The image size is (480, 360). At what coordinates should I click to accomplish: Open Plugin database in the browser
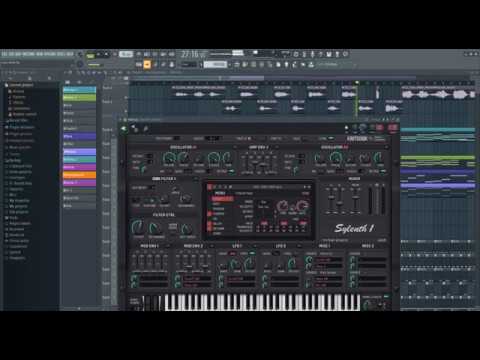point(19,127)
